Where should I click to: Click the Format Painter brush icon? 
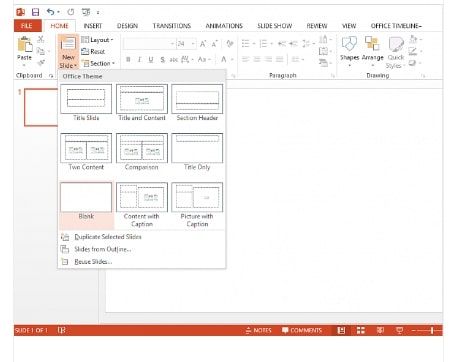pos(41,63)
